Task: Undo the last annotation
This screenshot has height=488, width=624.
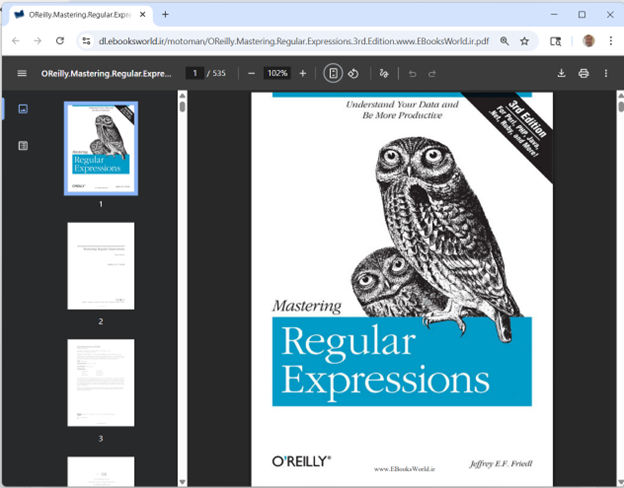Action: 412,74
